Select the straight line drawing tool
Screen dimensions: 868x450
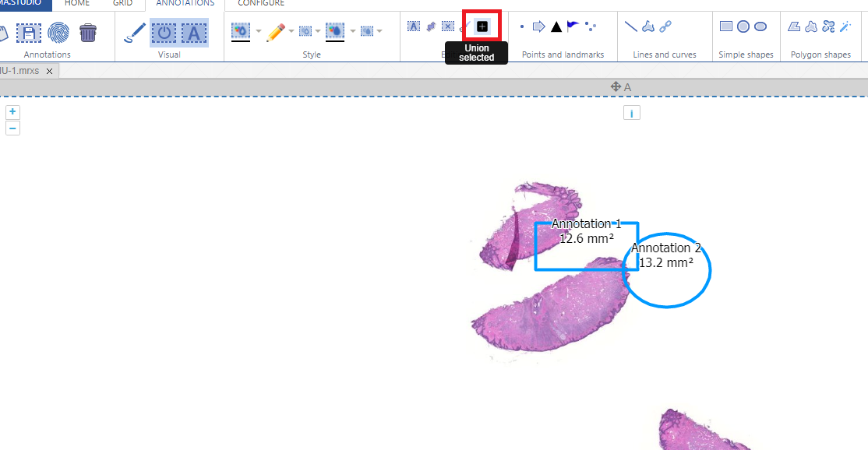(x=631, y=26)
